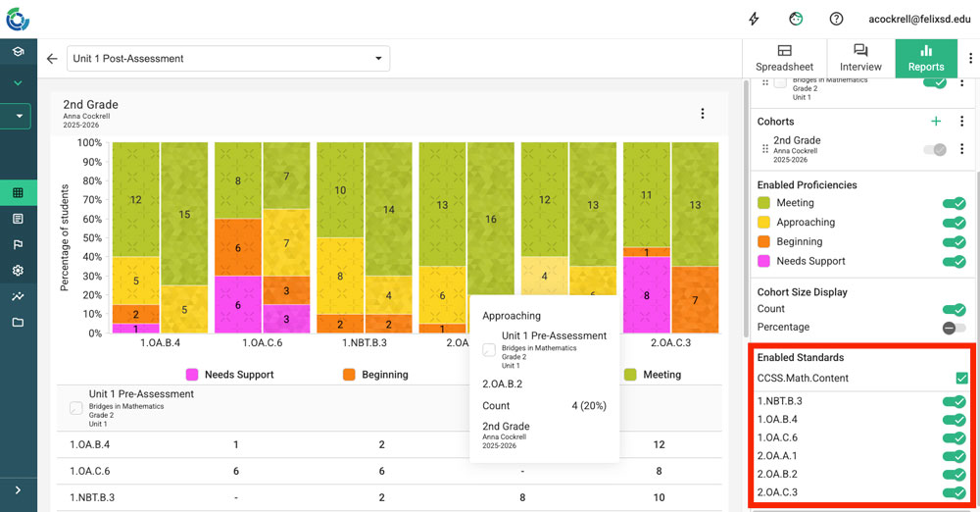Click the Approaching yellow color swatch
Viewport: 980px width, 512px height.
click(764, 223)
